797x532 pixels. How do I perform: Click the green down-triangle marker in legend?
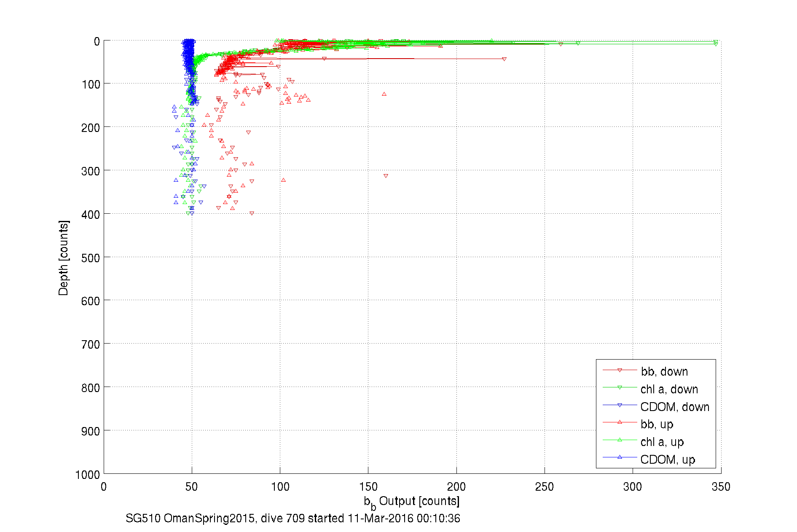coord(620,387)
